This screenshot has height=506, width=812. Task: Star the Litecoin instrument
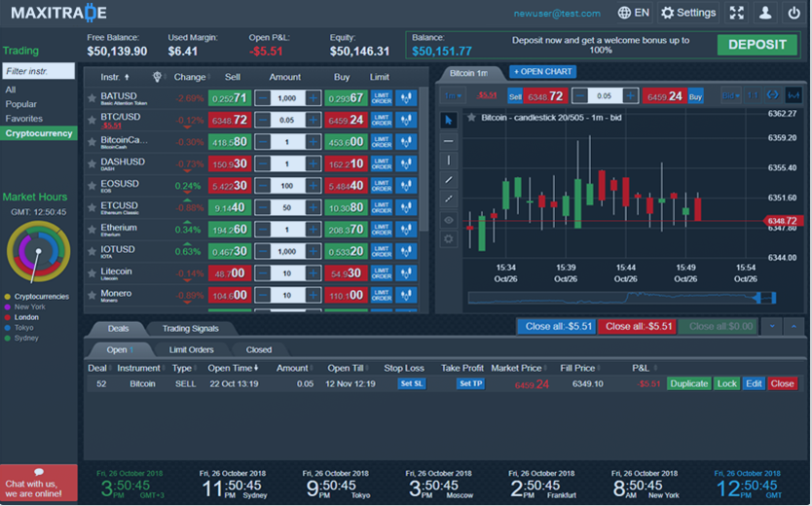point(92,273)
